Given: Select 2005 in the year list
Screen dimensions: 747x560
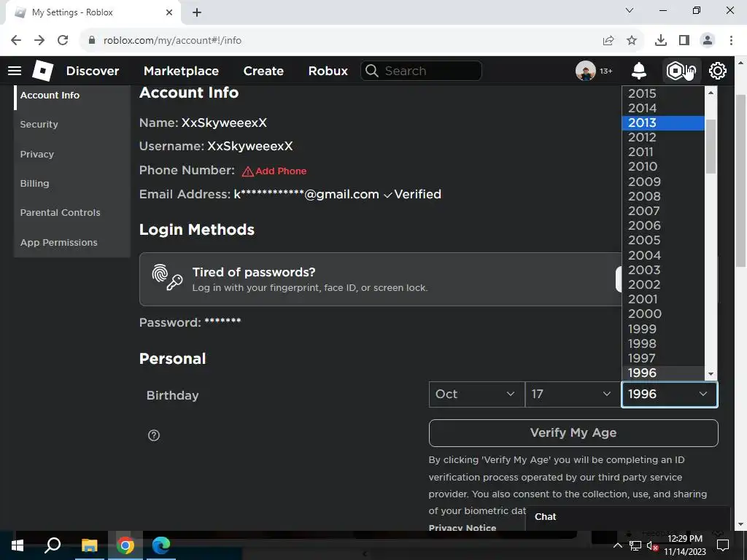Looking at the screenshot, I should coord(663,241).
